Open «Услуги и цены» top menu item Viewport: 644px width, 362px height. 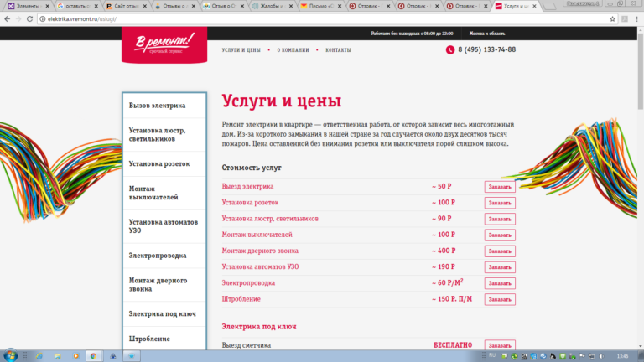(x=241, y=50)
